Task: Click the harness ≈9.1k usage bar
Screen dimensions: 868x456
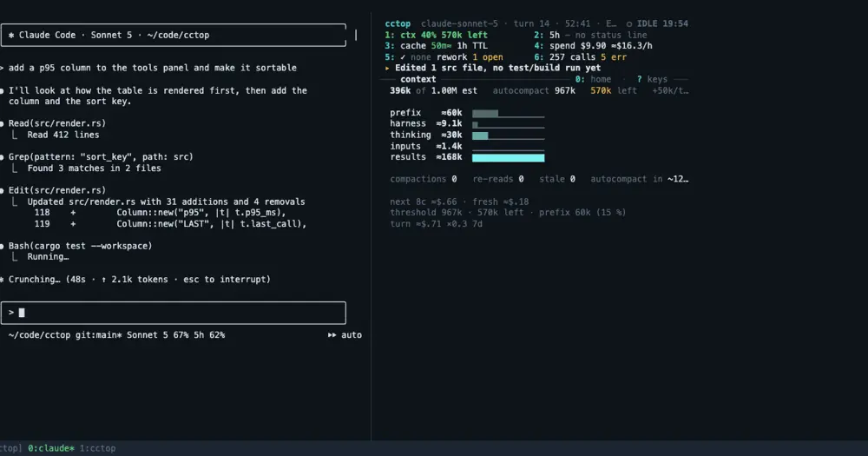Action: (x=508, y=124)
